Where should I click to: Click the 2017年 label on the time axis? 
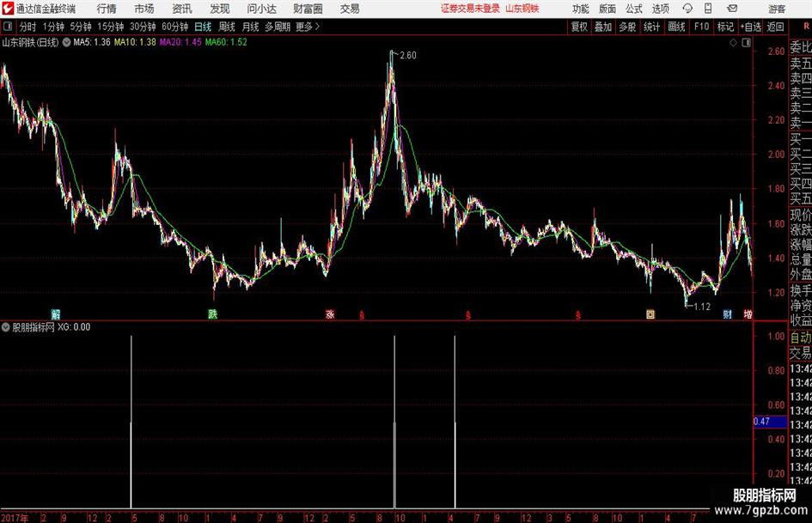pyautogui.click(x=15, y=518)
